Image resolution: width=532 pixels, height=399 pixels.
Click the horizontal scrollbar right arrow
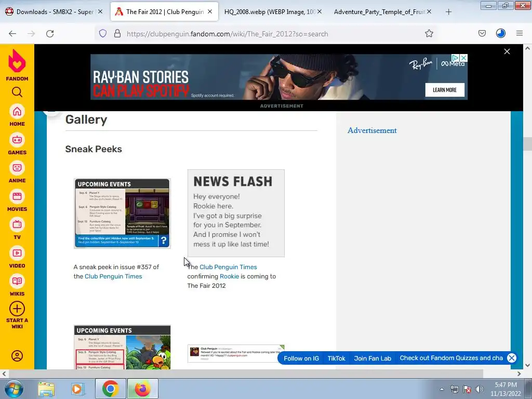coord(519,374)
